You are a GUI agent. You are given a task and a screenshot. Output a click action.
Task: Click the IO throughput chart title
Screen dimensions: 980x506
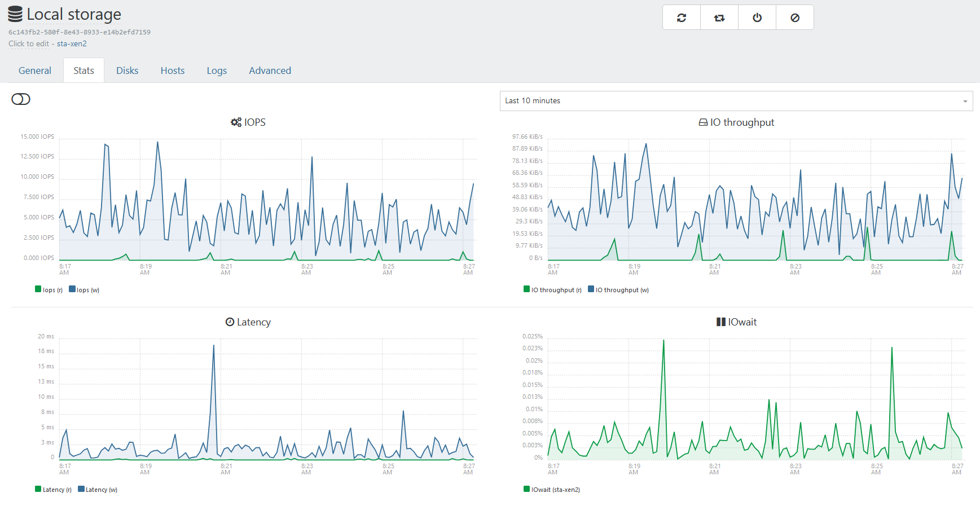[x=742, y=122]
